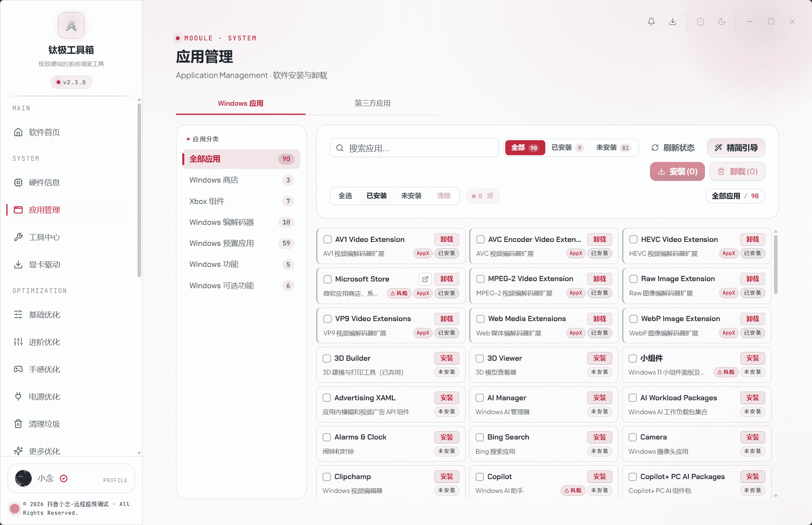Screen dimensions: 812x525
Task: Install Alarms & Clock via 安装
Action: tap(447, 437)
